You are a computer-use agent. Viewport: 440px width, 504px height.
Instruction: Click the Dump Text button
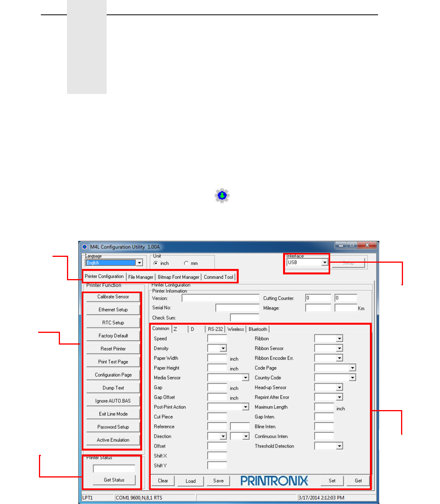[113, 388]
